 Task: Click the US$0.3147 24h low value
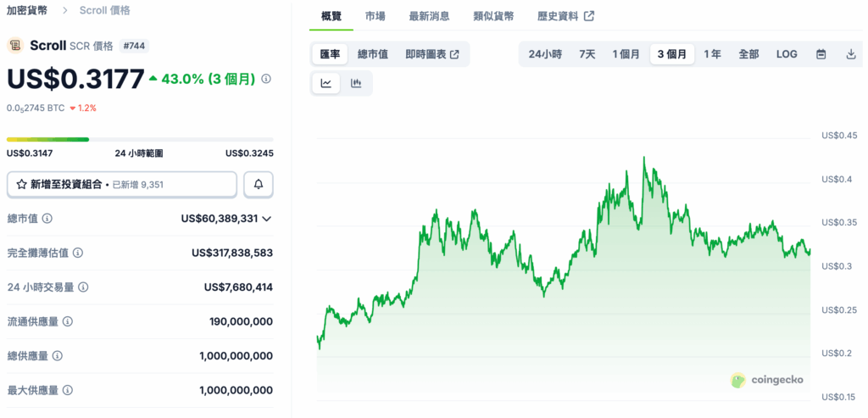click(x=30, y=153)
